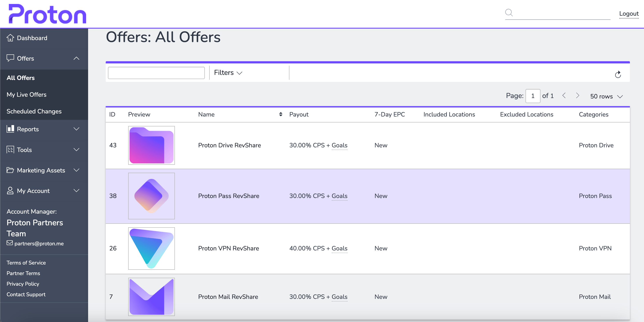
Task: Open the 50 rows page size dropdown
Action: pos(607,96)
